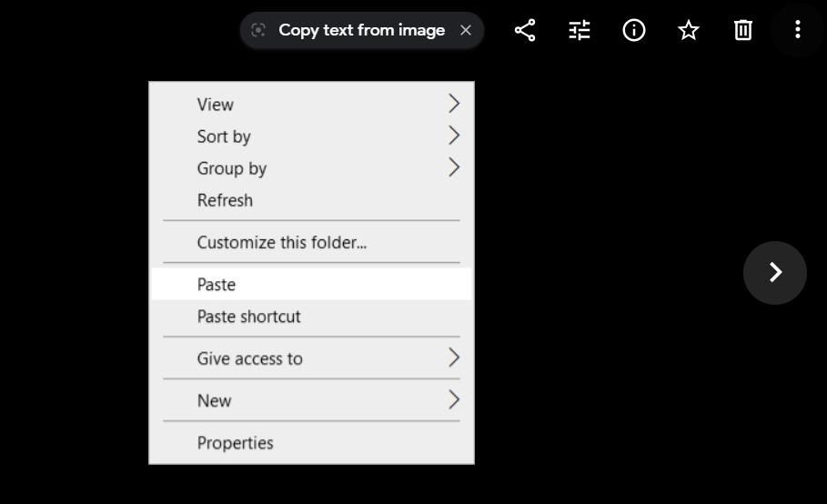
Task: Delete photo using trash icon
Action: [x=743, y=30]
